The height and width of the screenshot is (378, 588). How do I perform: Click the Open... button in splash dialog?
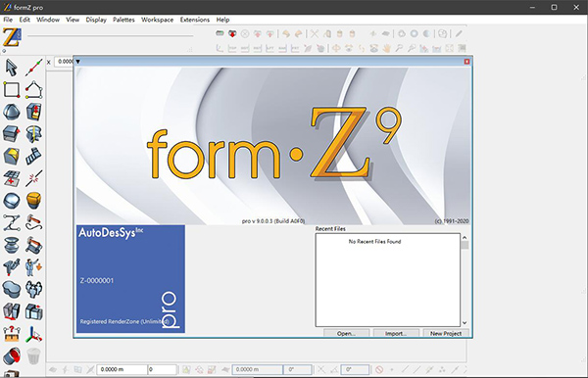[x=347, y=333]
